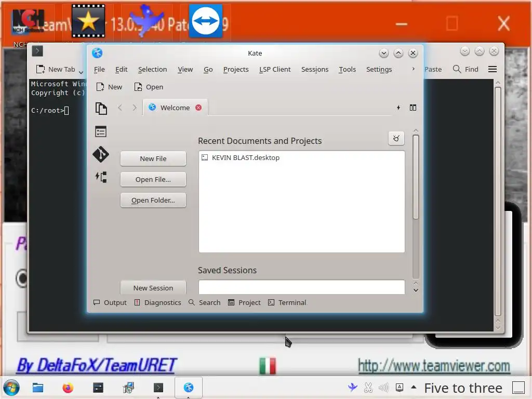The width and height of the screenshot is (532, 399).
Task: Click the show desktop button
Action: click(518, 388)
